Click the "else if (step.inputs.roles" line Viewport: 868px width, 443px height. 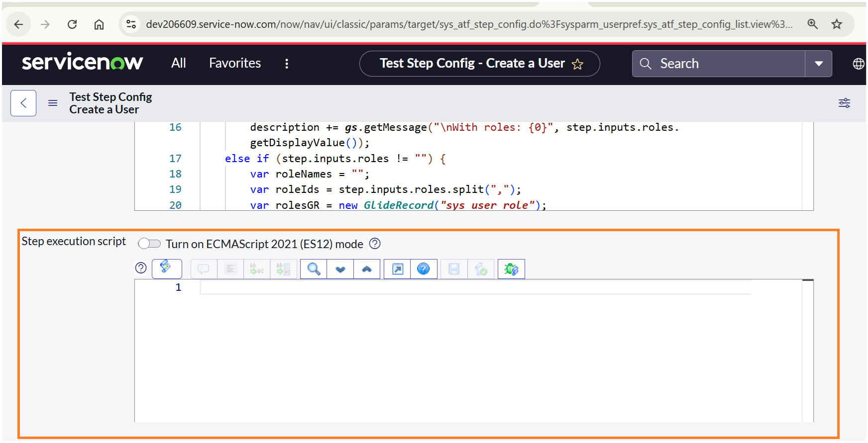pyautogui.click(x=335, y=159)
